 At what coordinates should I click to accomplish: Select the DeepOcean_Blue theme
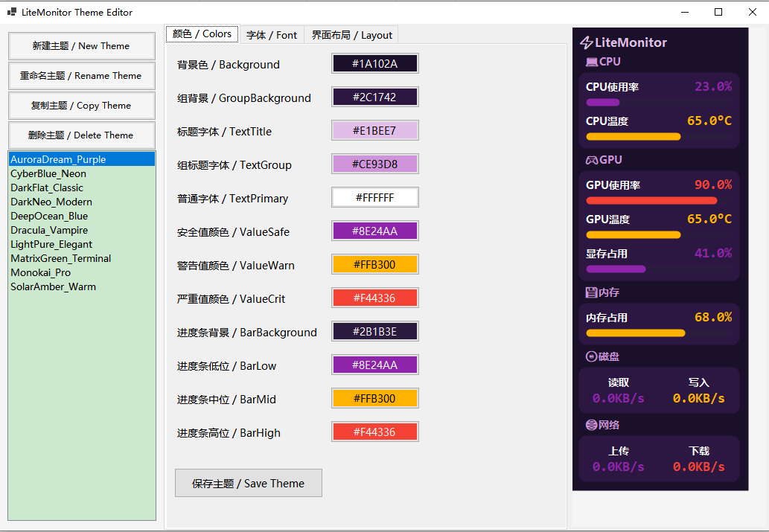(x=82, y=217)
